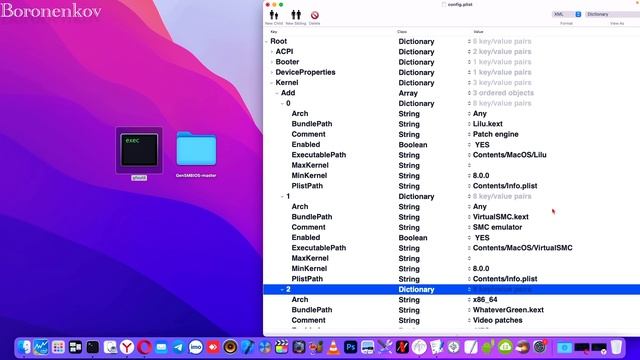Click the Key column header
This screenshot has width=640, height=360.
point(274,32)
